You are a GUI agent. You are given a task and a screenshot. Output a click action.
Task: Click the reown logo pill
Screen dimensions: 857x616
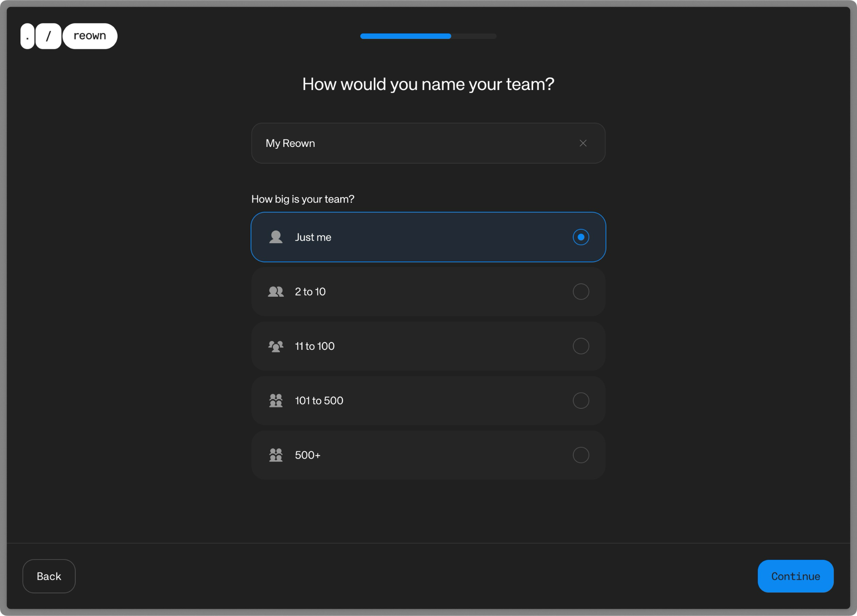(x=90, y=36)
